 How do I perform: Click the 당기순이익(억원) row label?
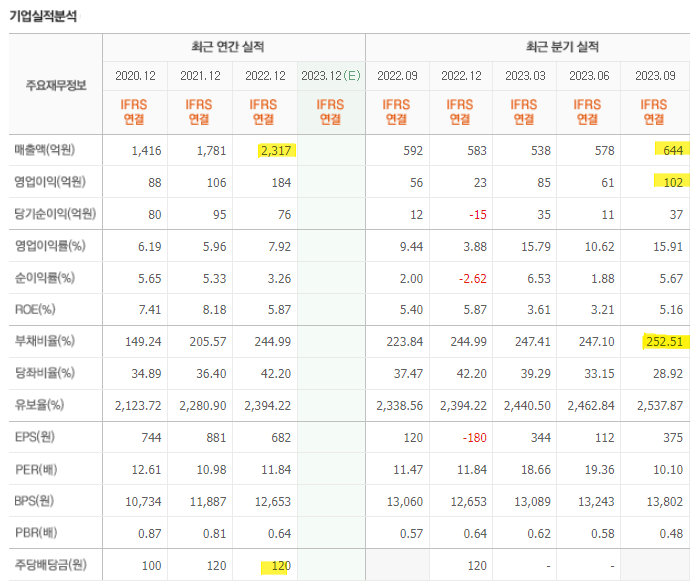click(x=55, y=214)
